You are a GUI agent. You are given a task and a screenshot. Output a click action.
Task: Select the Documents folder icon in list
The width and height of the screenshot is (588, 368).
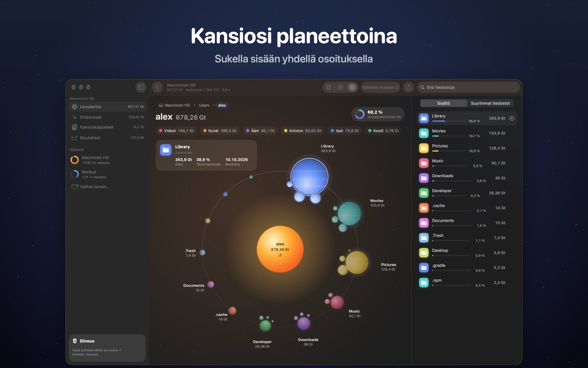click(x=424, y=223)
